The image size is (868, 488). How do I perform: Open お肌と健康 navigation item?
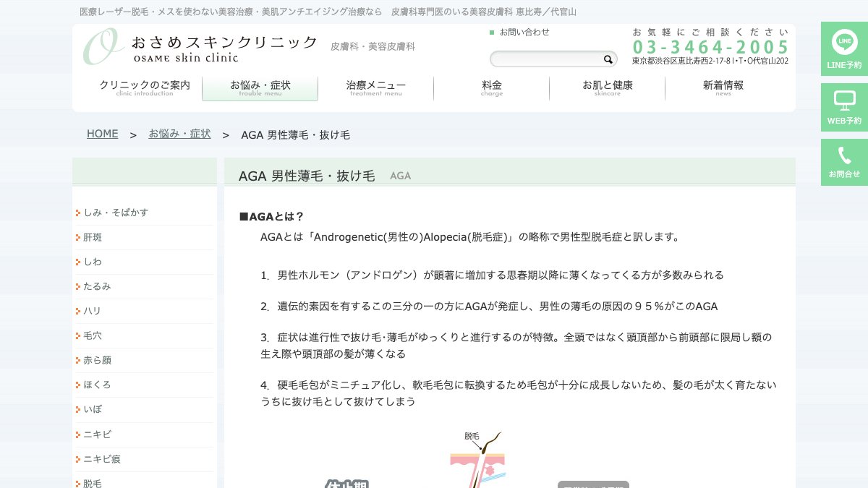tap(608, 88)
